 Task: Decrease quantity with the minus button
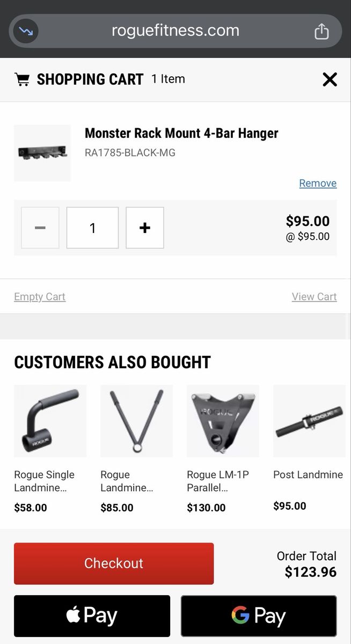tap(40, 228)
